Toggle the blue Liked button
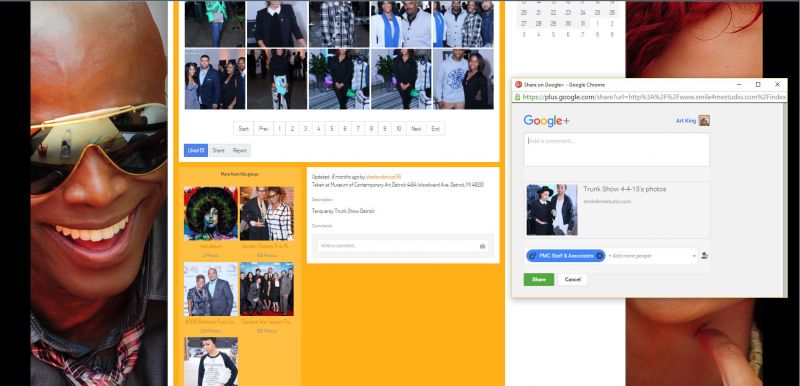This screenshot has height=386, width=800. click(x=196, y=150)
